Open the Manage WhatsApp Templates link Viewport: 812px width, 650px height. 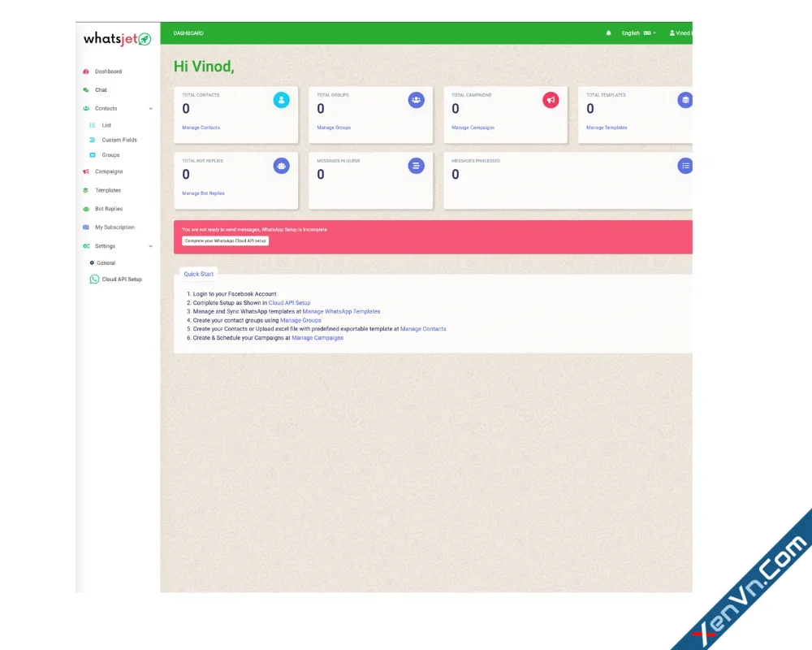(341, 311)
